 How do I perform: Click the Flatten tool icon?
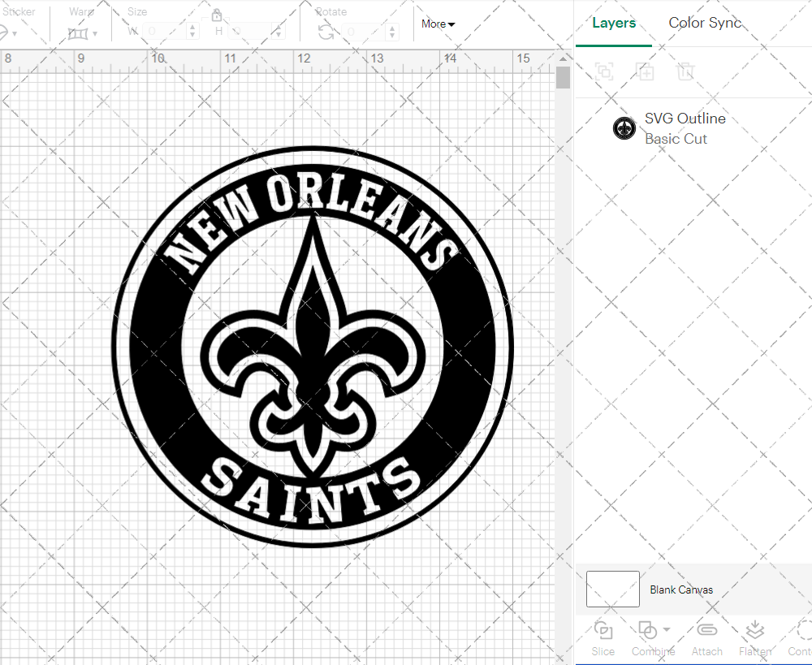(754, 630)
